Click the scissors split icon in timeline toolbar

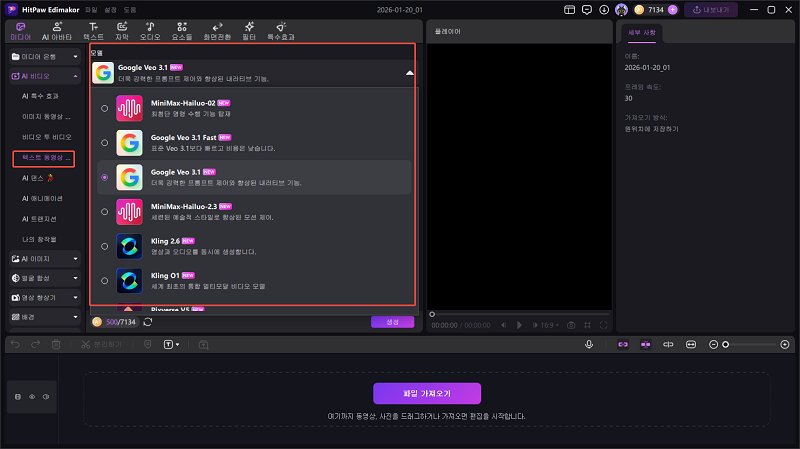85,345
